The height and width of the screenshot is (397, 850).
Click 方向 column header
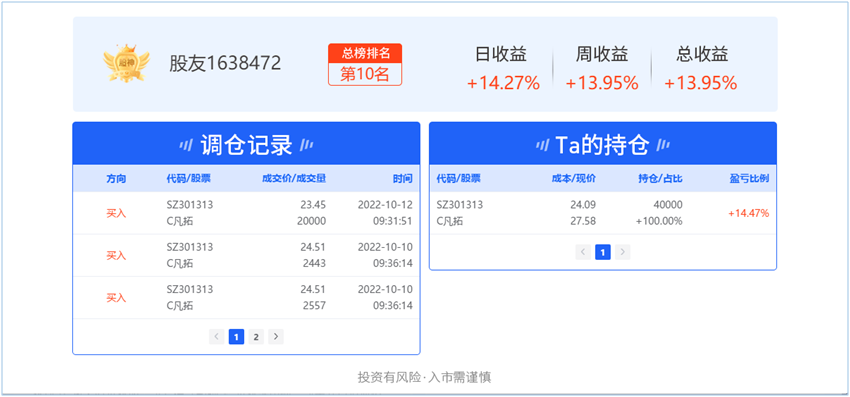pyautogui.click(x=116, y=178)
